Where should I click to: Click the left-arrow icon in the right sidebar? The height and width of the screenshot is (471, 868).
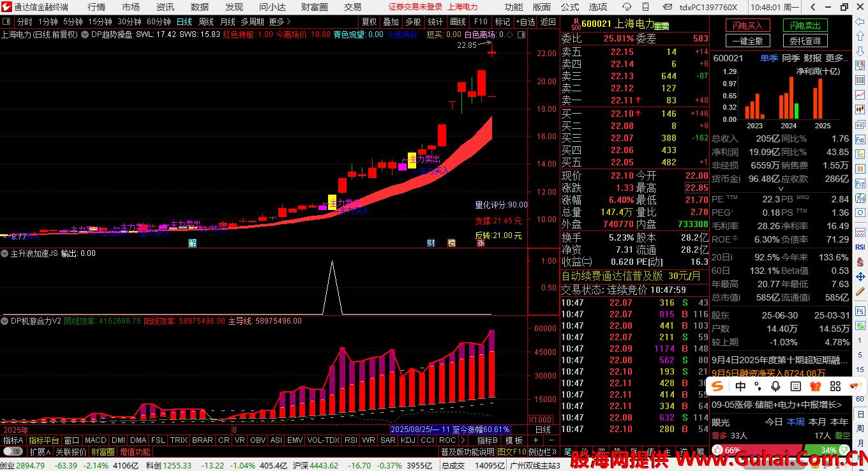point(860,21)
